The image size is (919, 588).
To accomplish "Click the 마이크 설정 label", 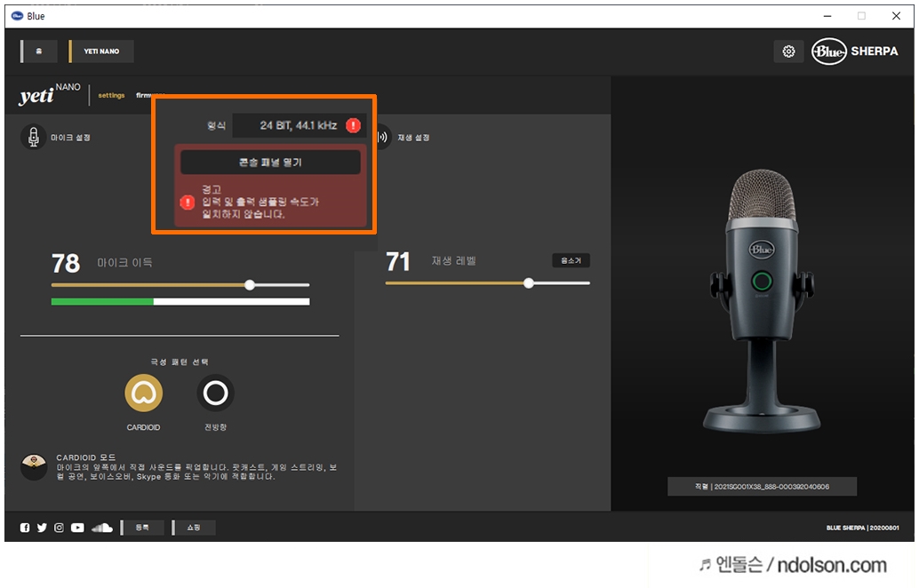I will click(x=70, y=138).
